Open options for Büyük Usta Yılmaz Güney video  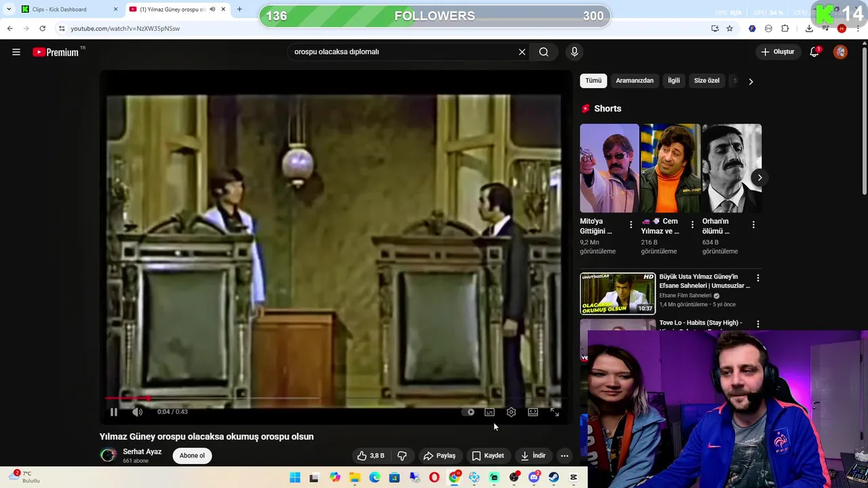coord(758,278)
